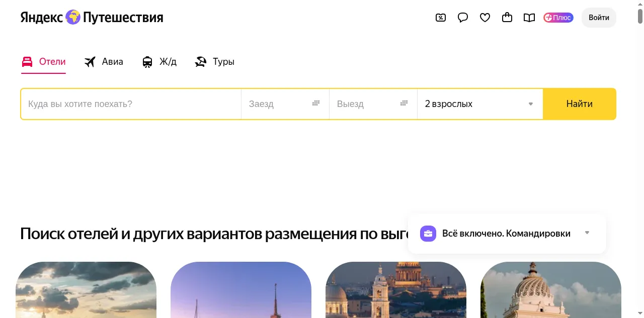Viewport: 644px width, 318px height.
Task: Open the Yandex Travel logo homepage link
Action: point(92,18)
